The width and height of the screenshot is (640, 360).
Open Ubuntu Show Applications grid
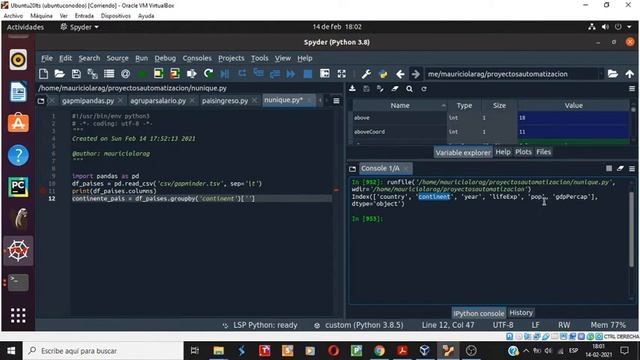pyautogui.click(x=18, y=315)
